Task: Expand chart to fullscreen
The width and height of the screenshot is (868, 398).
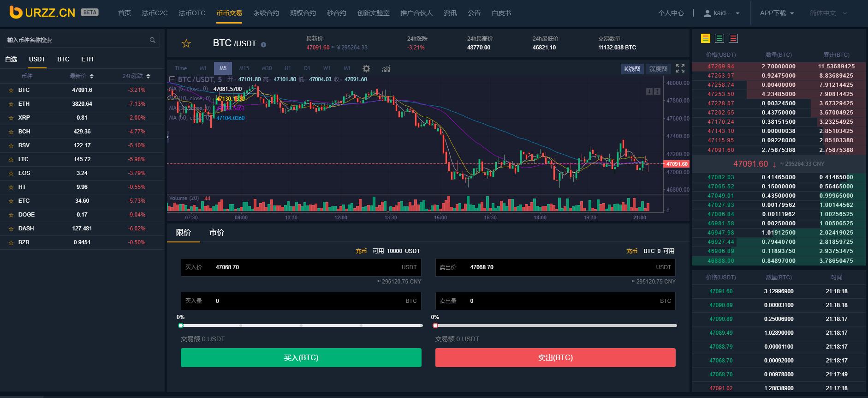Action: pos(680,69)
